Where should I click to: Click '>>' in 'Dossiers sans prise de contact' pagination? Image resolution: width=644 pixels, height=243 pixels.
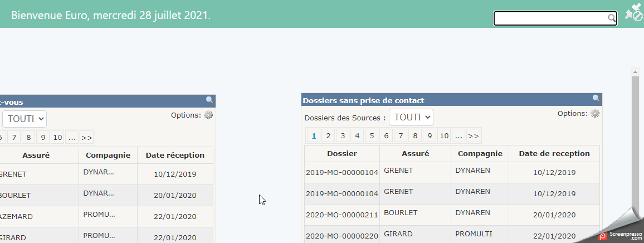tap(473, 135)
